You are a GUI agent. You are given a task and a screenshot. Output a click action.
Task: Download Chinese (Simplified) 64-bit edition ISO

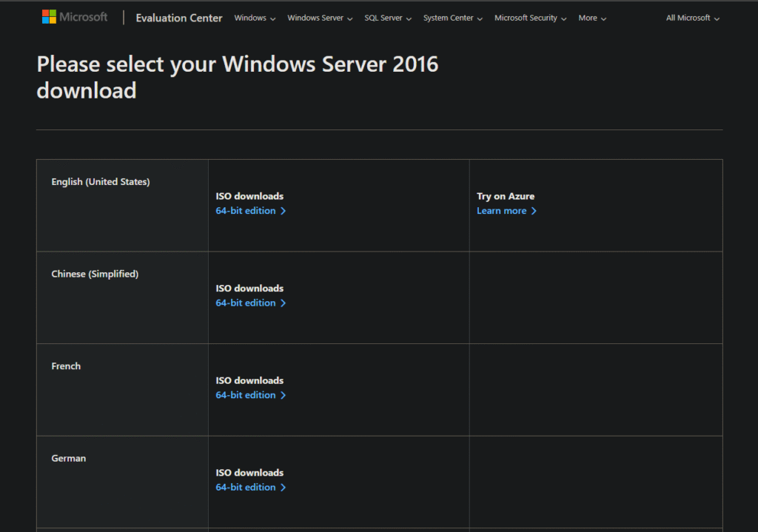tap(251, 303)
